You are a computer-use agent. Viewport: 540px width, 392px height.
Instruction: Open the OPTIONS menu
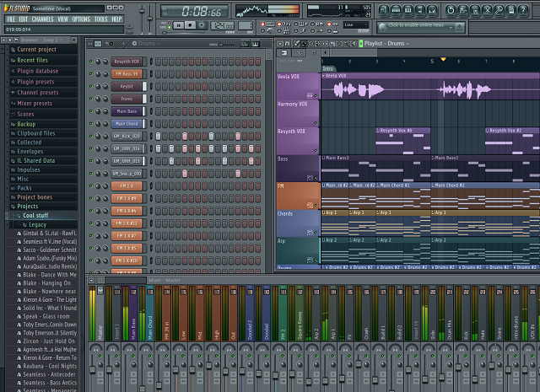click(x=81, y=19)
